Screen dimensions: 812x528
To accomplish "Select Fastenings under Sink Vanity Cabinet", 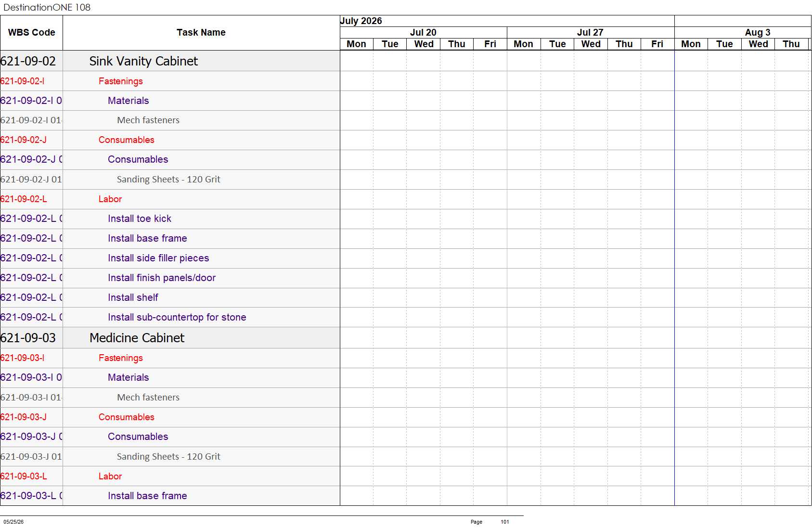I will pyautogui.click(x=121, y=81).
